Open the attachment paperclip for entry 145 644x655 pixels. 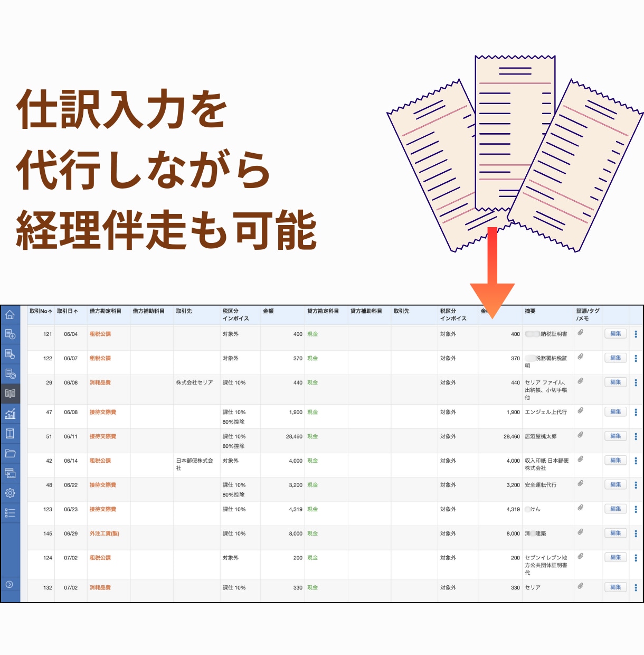pos(580,532)
